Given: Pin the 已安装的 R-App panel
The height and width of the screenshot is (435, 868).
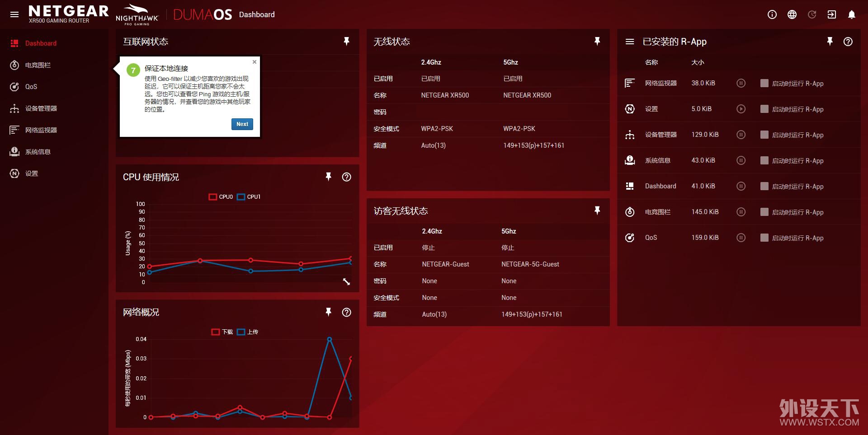Looking at the screenshot, I should coord(830,42).
